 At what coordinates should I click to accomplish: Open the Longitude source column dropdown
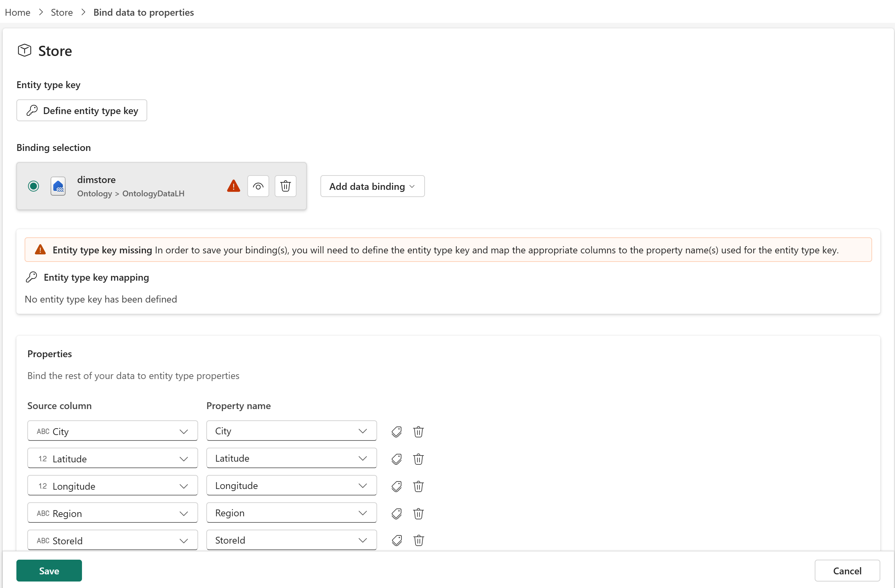[112, 486]
